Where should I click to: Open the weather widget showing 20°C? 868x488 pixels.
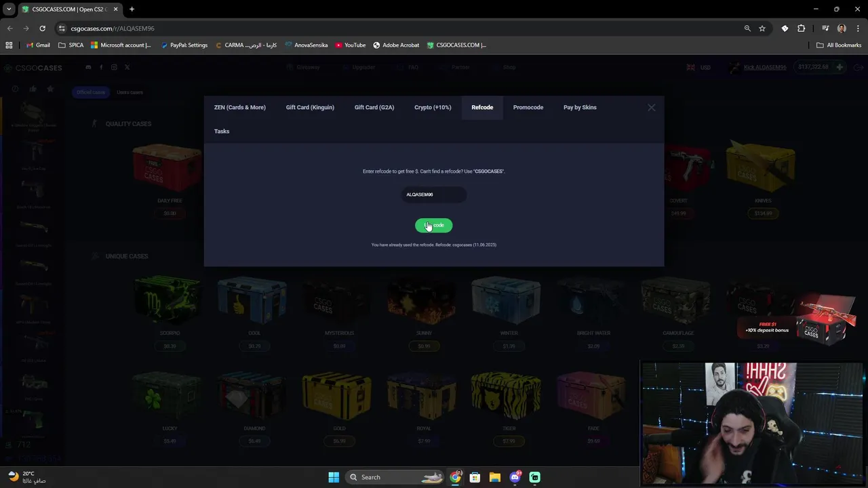point(27,477)
